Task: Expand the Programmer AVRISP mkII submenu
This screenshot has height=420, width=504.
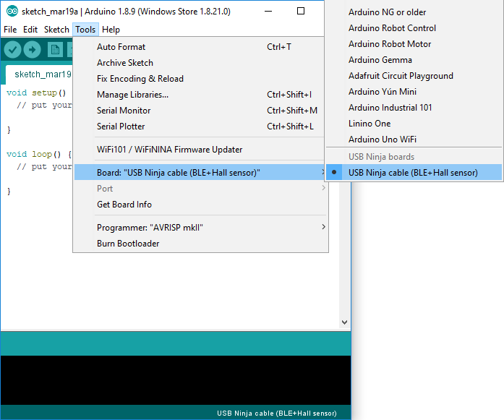Action: [x=201, y=228]
